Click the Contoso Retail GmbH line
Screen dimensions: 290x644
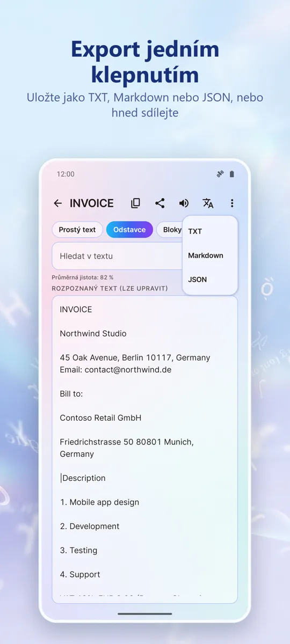point(100,418)
